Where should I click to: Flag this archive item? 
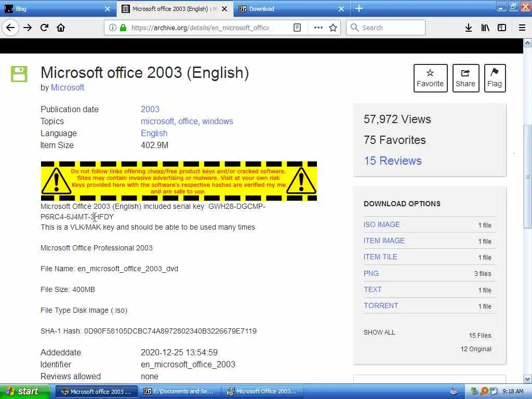pyautogui.click(x=495, y=78)
